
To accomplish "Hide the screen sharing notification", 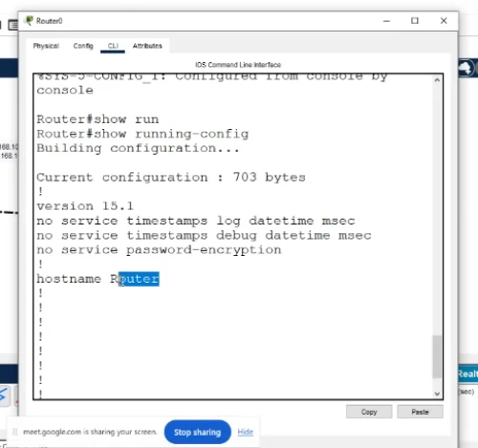I will click(x=246, y=432).
